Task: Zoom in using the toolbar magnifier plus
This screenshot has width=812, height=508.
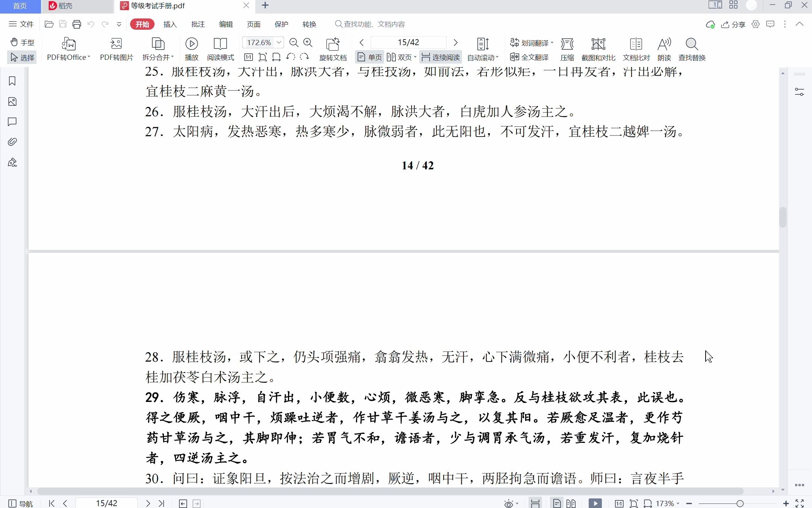Action: [308, 43]
